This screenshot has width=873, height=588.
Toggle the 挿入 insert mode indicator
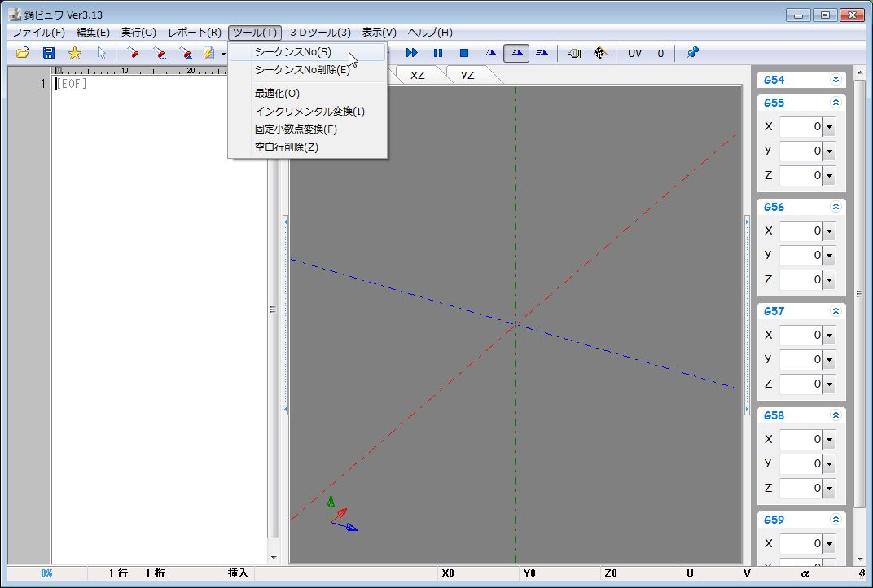(238, 573)
